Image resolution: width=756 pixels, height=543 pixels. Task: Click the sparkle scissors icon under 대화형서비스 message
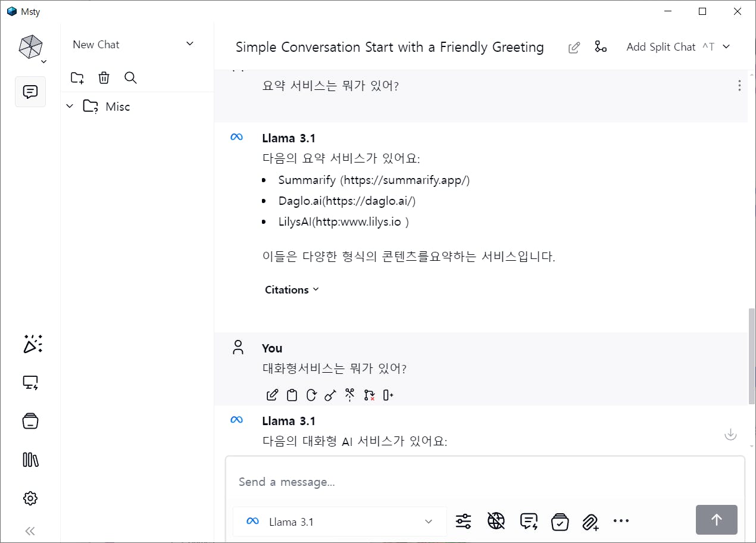pyautogui.click(x=350, y=394)
